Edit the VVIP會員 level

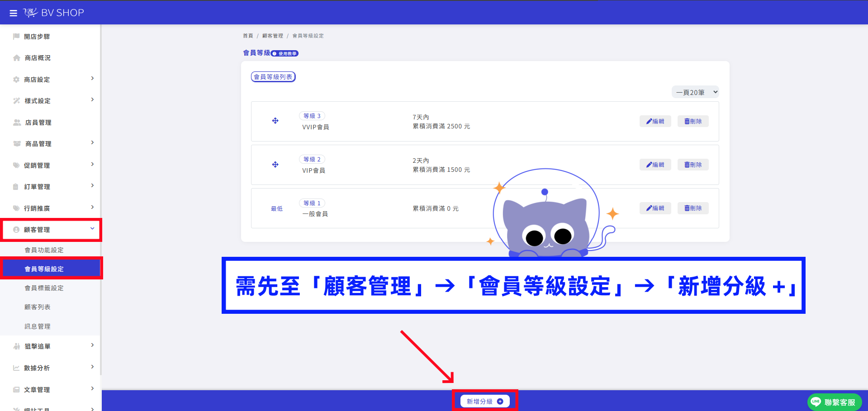click(x=655, y=121)
